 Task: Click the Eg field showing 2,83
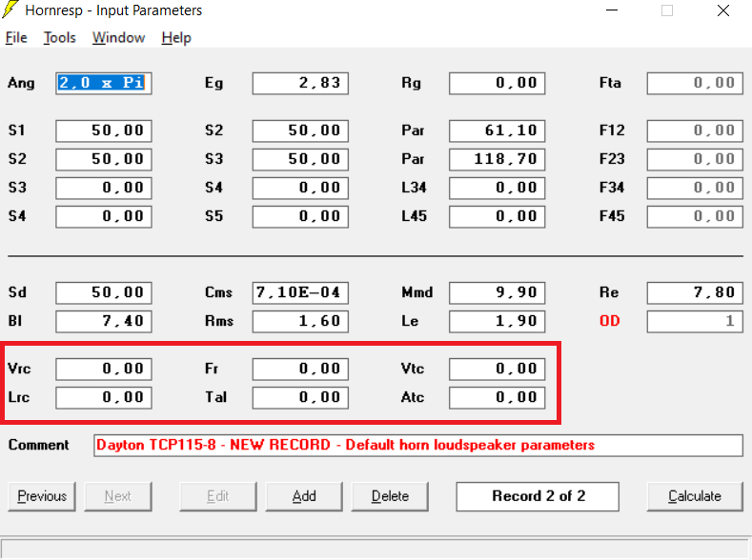[300, 84]
